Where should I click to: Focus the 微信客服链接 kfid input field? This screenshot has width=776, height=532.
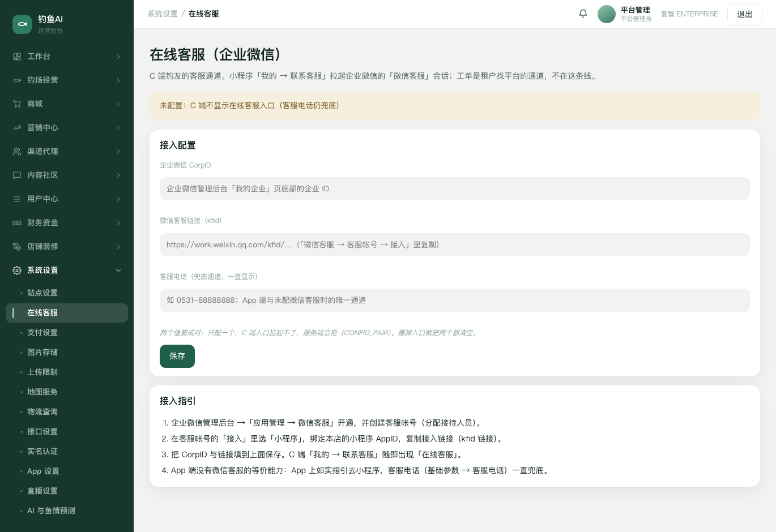tap(455, 245)
